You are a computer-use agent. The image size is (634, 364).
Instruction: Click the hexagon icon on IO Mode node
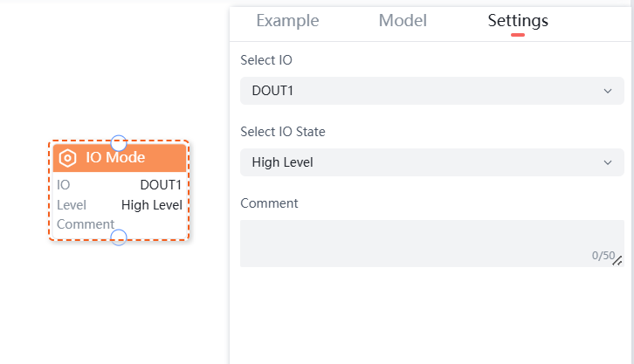coord(67,158)
